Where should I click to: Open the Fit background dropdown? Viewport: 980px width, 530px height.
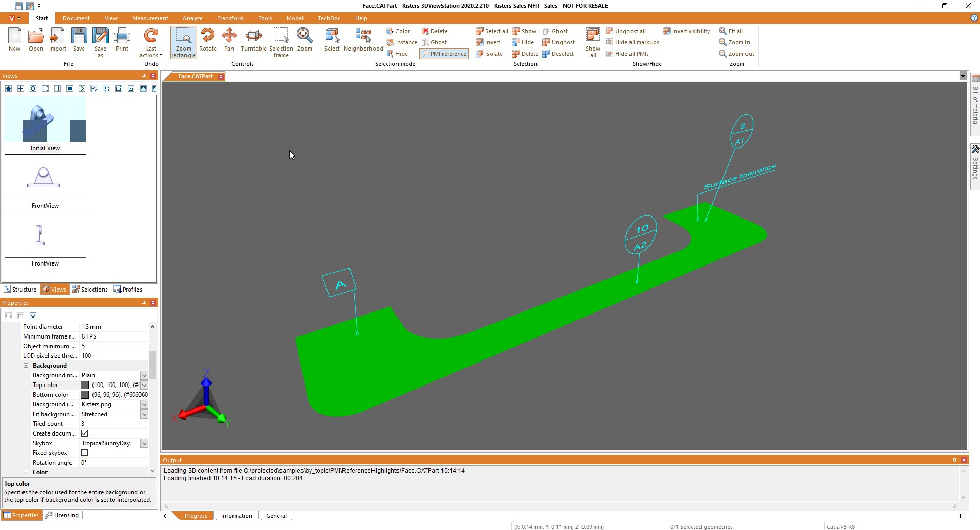[144, 414]
